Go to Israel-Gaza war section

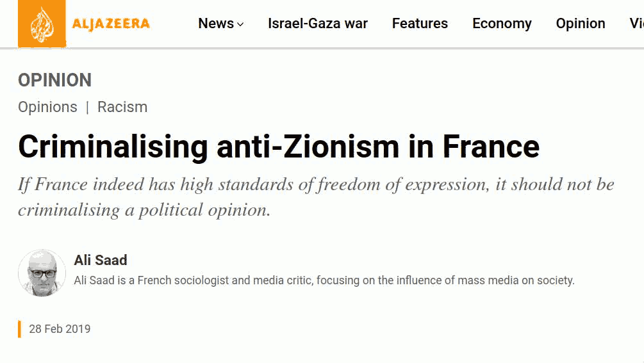[317, 24]
